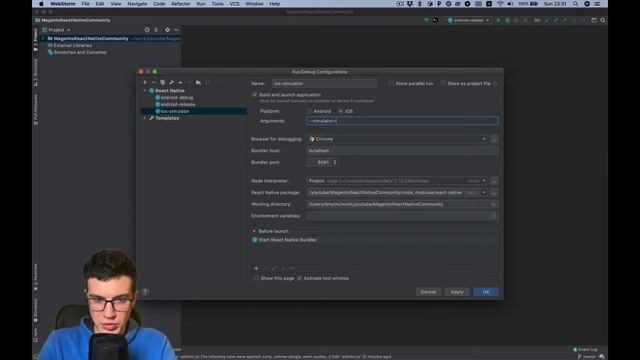Remove selected configuration with minus icon

click(x=153, y=82)
